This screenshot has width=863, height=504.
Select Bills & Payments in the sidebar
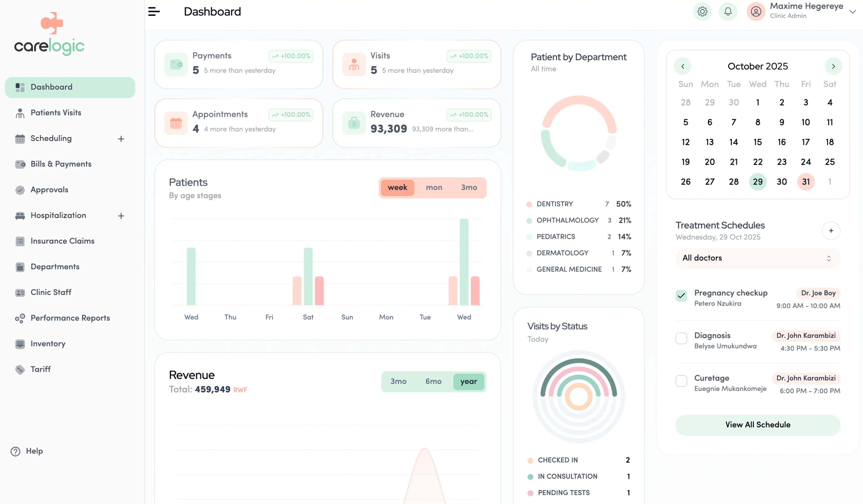(x=61, y=164)
